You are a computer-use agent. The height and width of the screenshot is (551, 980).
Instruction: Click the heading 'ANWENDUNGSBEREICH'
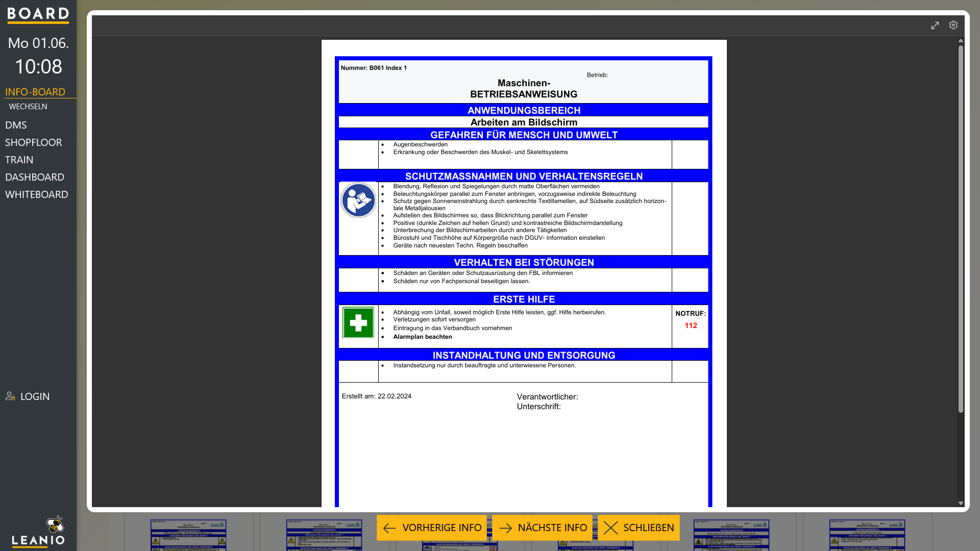click(524, 111)
